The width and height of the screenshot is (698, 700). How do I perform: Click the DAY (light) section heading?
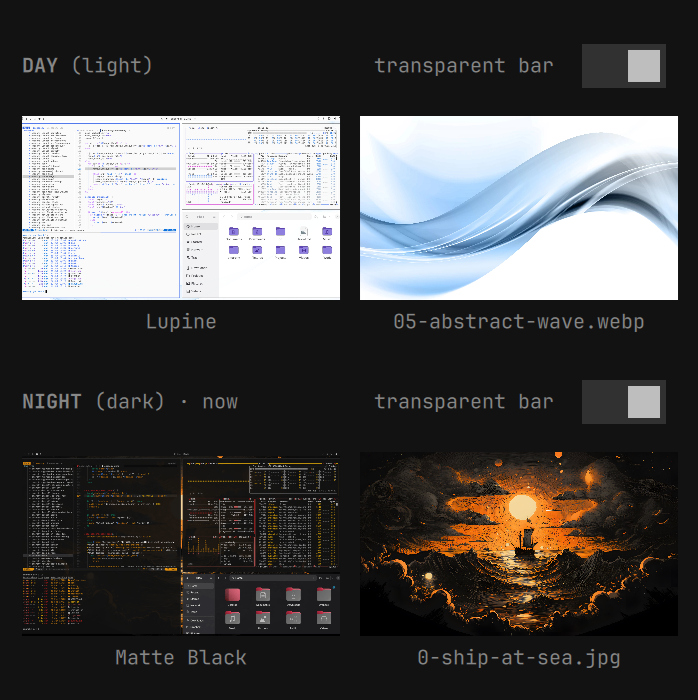(87, 66)
